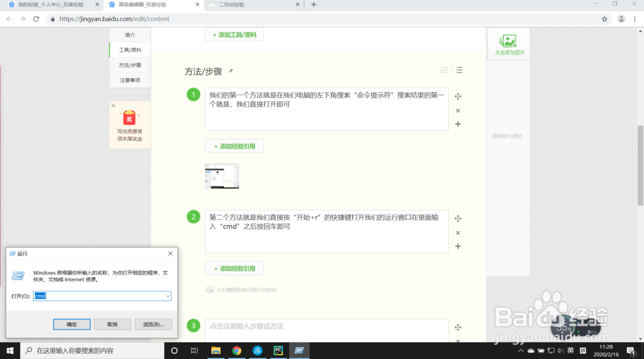Use move handle icon for step 3
This screenshot has height=359, width=644.
click(x=458, y=327)
